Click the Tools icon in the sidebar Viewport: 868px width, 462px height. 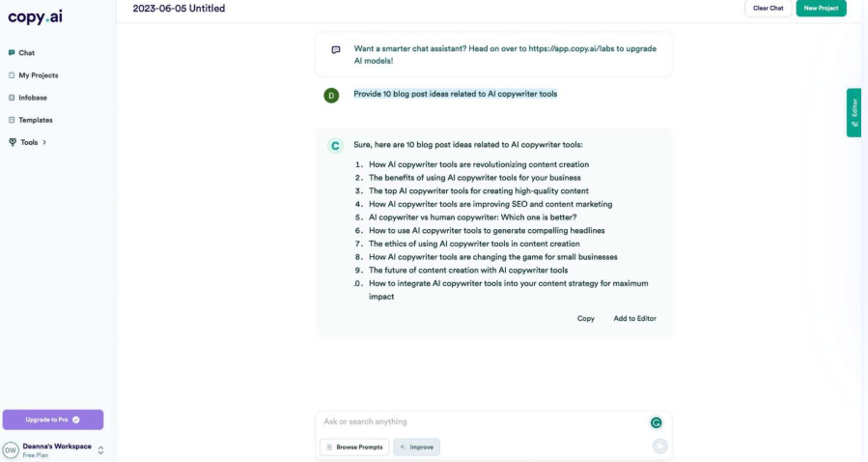12,143
